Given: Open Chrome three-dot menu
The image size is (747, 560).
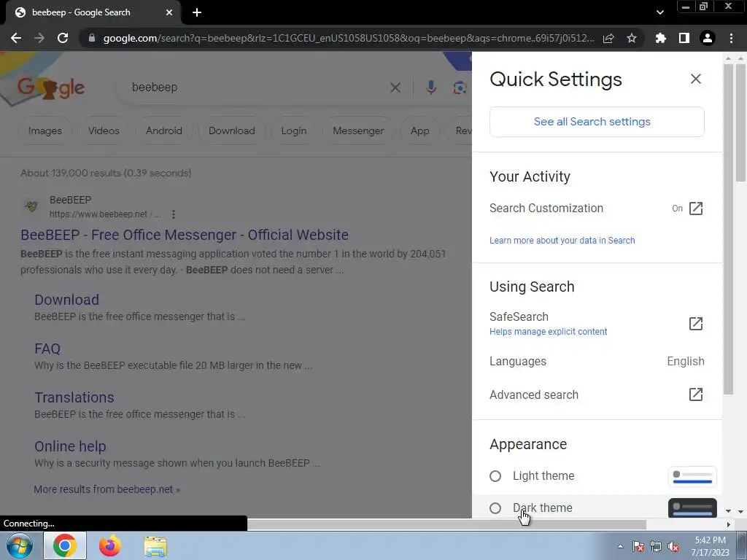Looking at the screenshot, I should tap(731, 38).
